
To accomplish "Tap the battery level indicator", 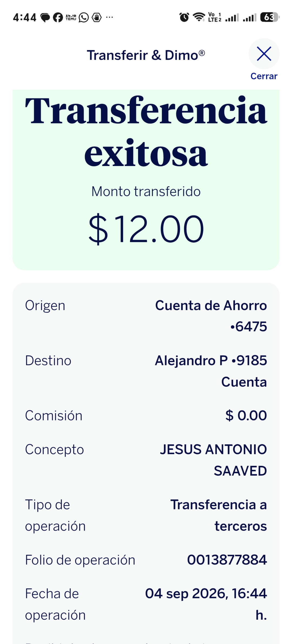I will point(270,17).
